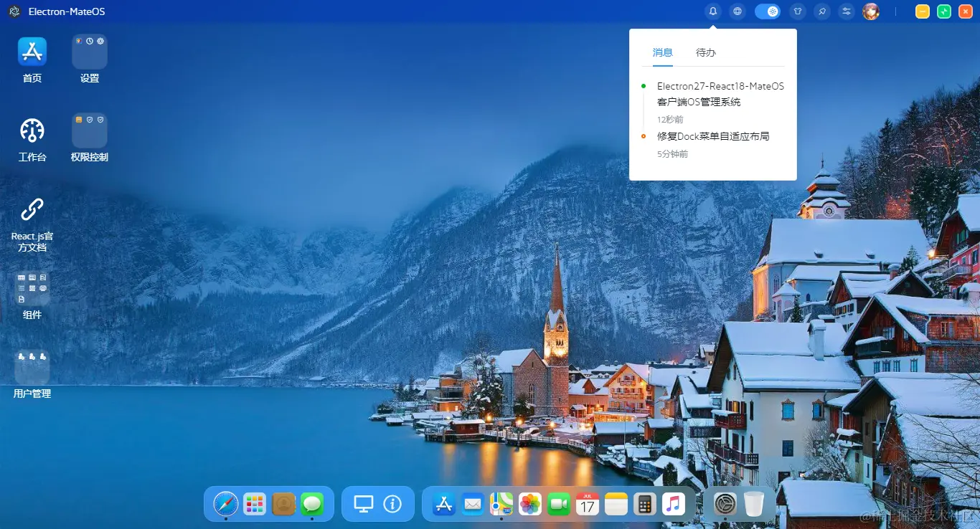Open the globe icon in the top bar
The height and width of the screenshot is (529, 980).
[738, 11]
